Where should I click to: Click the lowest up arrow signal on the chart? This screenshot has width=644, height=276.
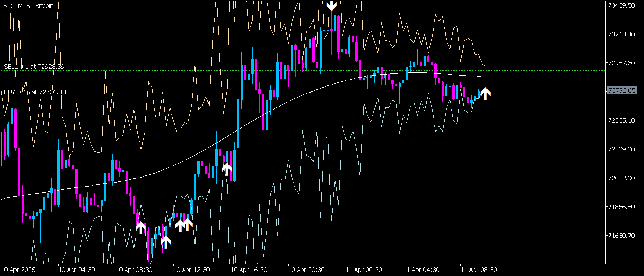click(x=166, y=242)
